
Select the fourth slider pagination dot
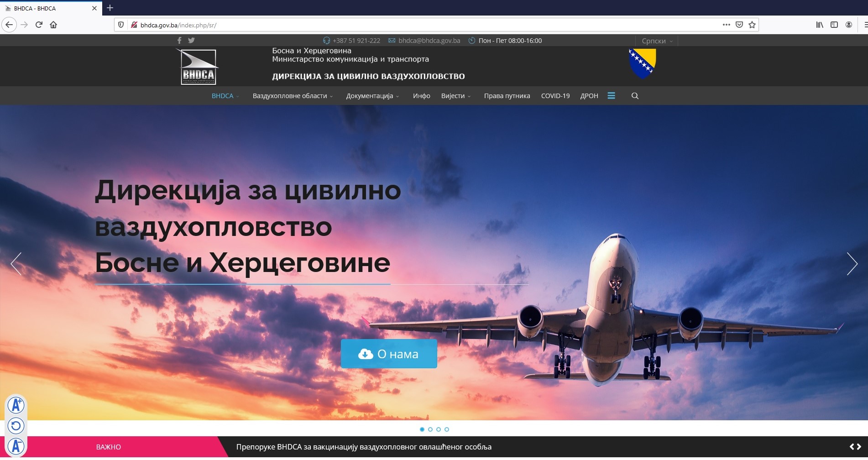[x=447, y=429]
